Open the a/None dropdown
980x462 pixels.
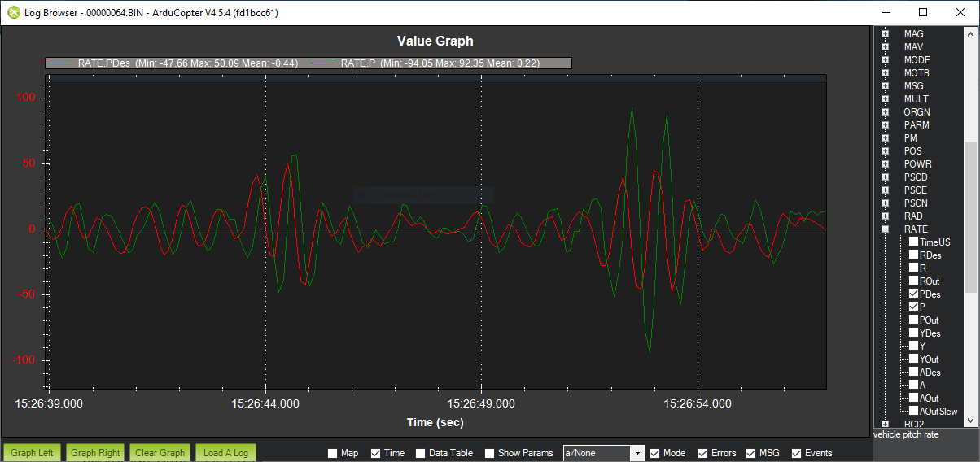tap(638, 453)
